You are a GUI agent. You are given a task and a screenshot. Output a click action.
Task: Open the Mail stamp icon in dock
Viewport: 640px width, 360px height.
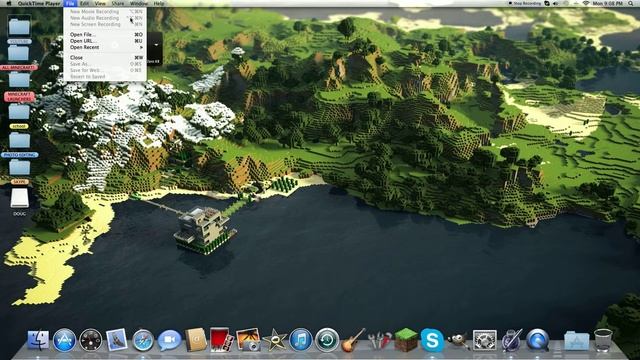pyautogui.click(x=117, y=340)
